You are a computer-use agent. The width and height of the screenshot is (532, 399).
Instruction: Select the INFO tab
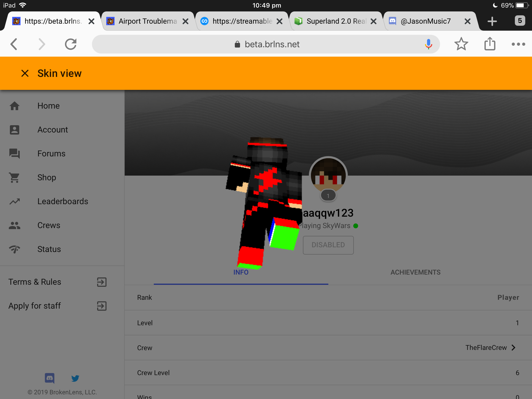click(x=241, y=272)
